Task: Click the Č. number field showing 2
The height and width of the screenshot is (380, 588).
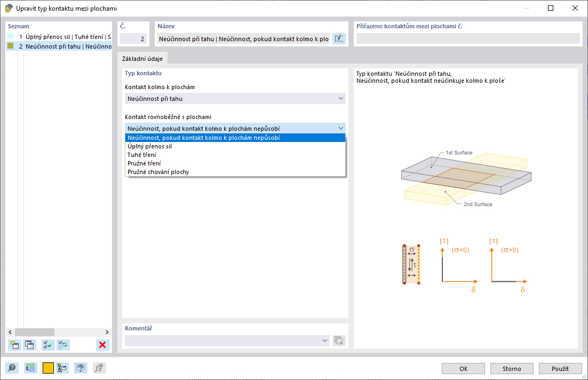Action: (x=133, y=38)
